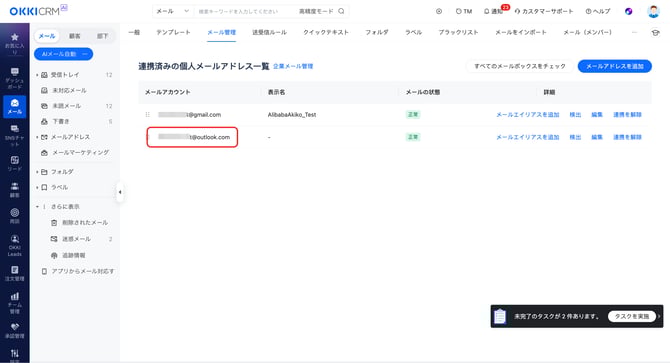This screenshot has height=363, width=670.
Task: Select the フォルダ settings tab
Action: (377, 32)
